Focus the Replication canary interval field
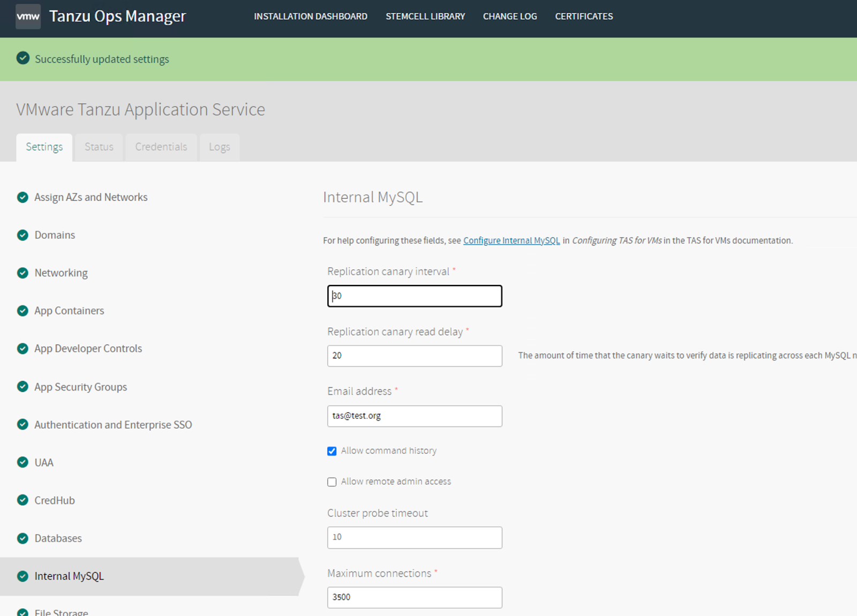 pos(415,296)
